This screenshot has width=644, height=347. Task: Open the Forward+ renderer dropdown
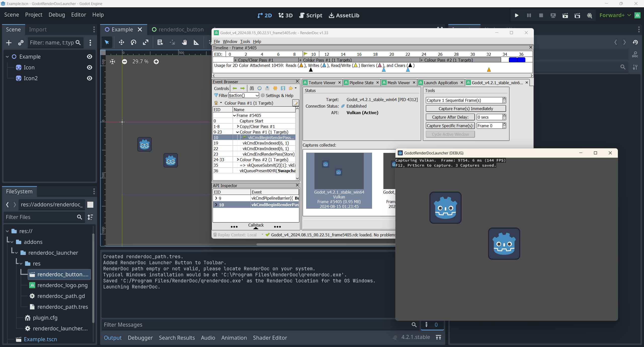coord(615,15)
